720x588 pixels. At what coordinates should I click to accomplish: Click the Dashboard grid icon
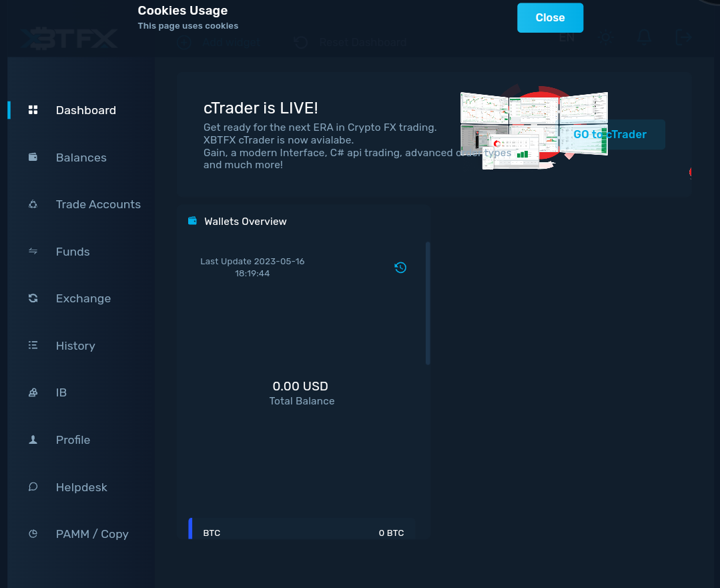33,109
